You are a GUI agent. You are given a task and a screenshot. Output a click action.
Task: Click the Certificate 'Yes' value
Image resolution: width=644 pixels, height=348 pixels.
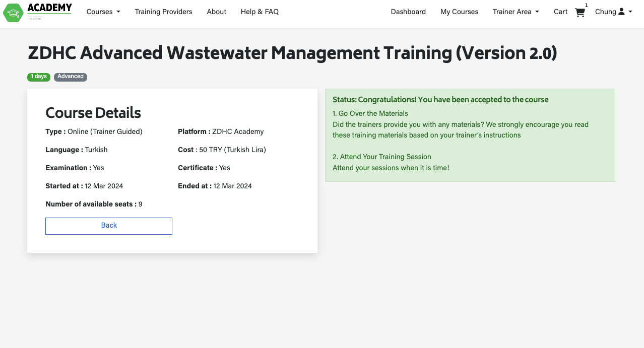pyautogui.click(x=225, y=168)
